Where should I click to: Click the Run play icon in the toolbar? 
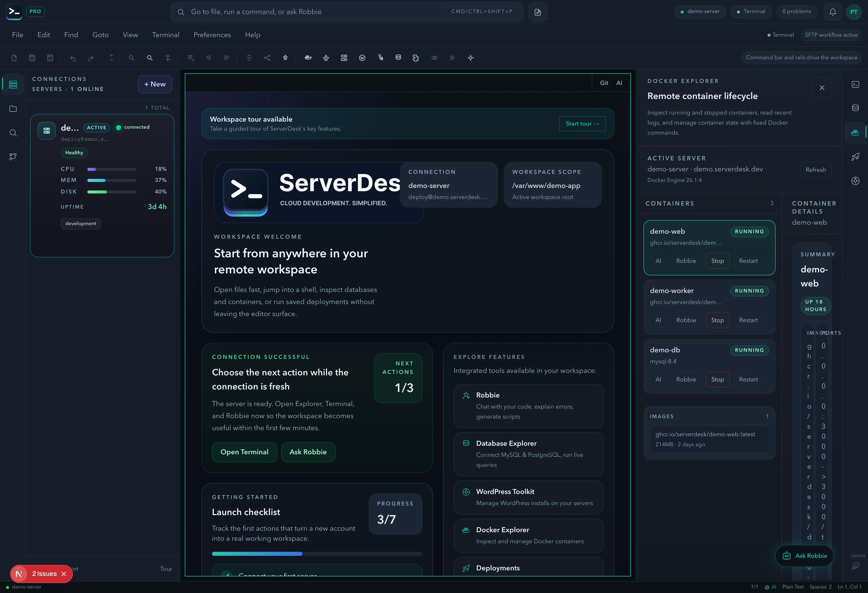point(452,58)
